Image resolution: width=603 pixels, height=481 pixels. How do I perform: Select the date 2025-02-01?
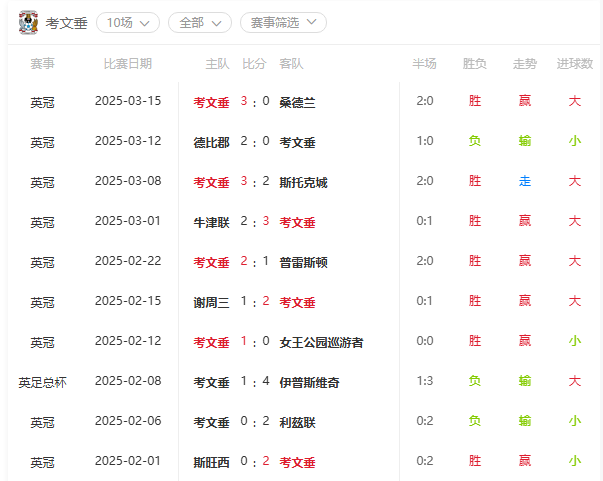click(128, 461)
